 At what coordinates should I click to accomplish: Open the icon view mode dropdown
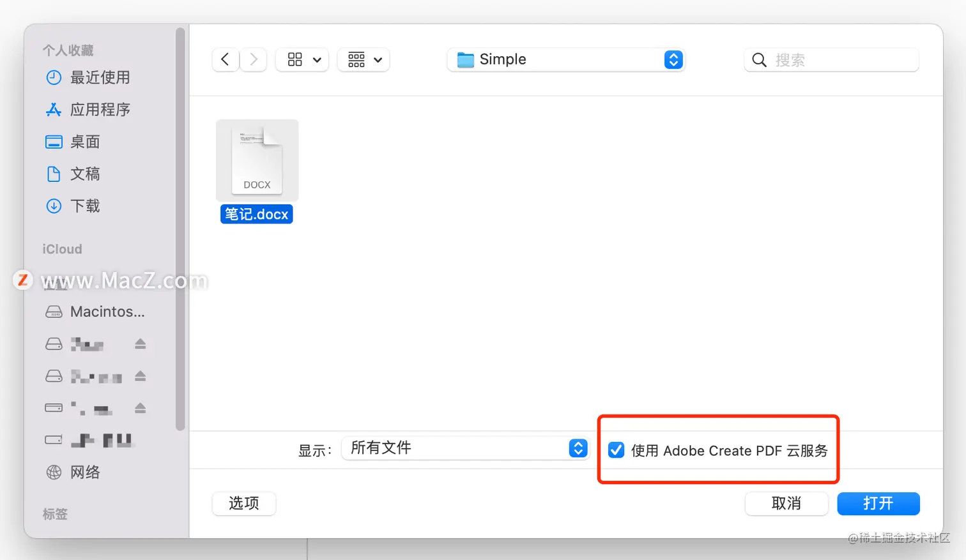(x=302, y=59)
